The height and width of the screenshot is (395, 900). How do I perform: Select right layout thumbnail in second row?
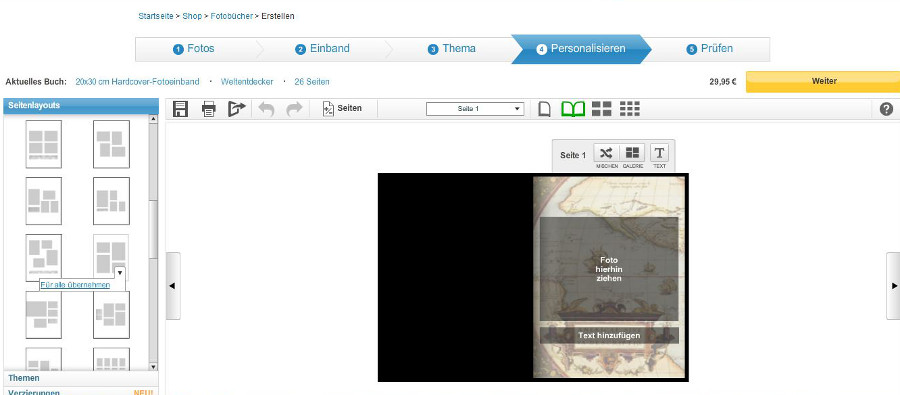click(111, 201)
